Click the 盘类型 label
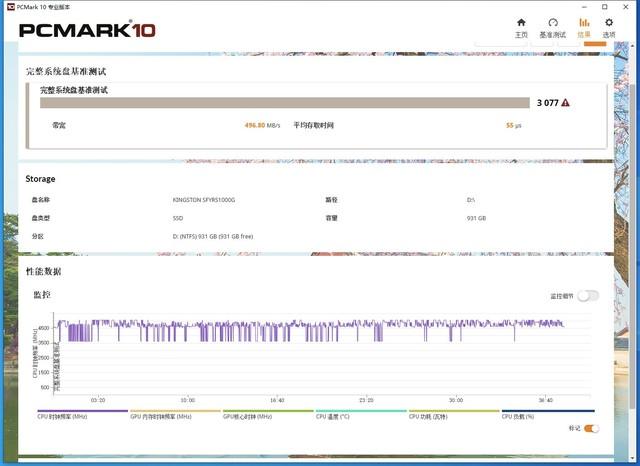Screen dimensions: 640x466 click(x=41, y=218)
